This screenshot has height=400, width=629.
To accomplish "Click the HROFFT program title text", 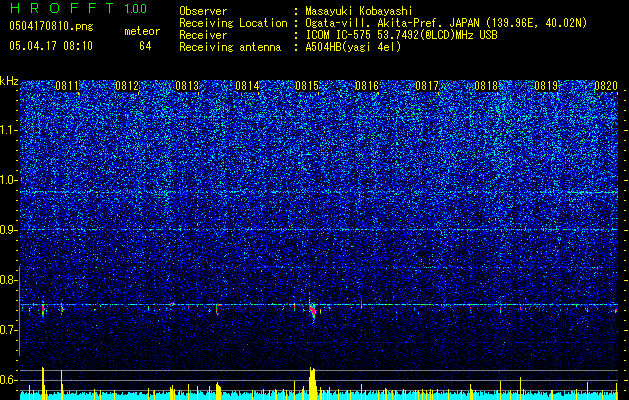I will (x=62, y=8).
